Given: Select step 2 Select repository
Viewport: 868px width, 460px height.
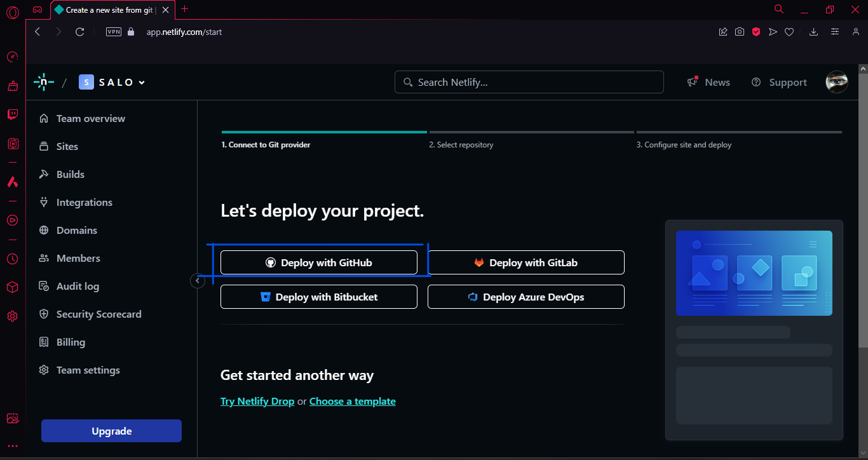Looking at the screenshot, I should (531, 140).
